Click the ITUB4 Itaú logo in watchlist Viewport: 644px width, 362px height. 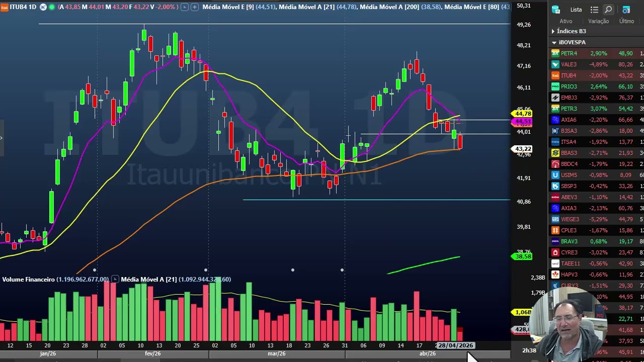(x=555, y=75)
